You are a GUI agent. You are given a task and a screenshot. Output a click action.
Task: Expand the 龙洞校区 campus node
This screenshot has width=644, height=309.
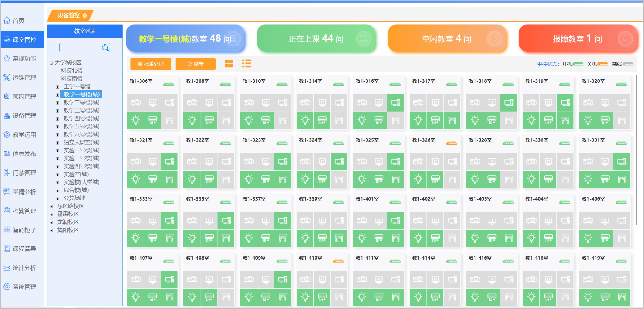coord(51,222)
